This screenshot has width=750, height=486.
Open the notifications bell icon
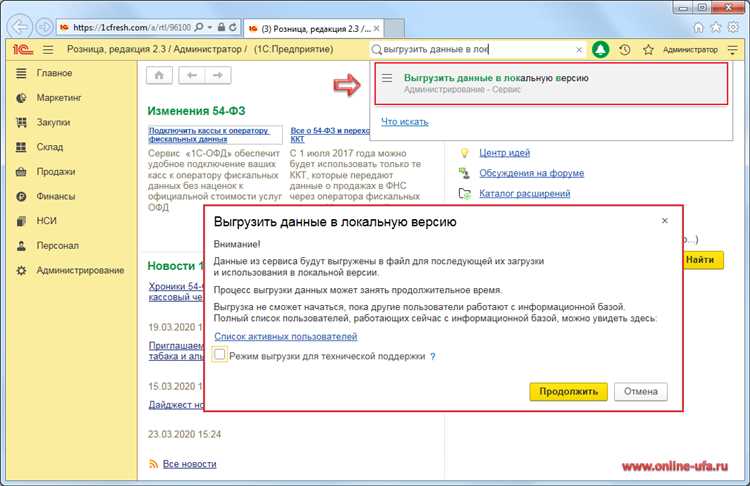(x=601, y=49)
